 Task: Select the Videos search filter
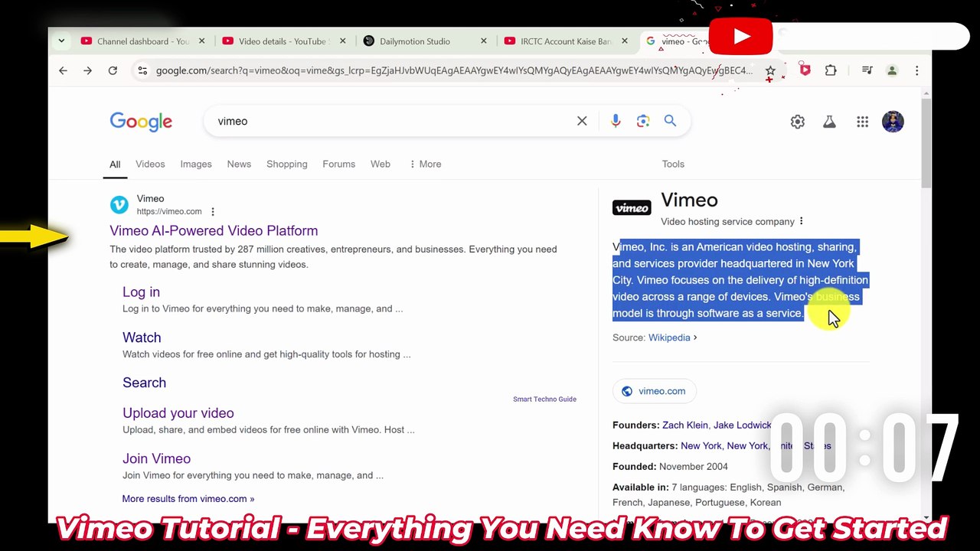click(x=150, y=164)
